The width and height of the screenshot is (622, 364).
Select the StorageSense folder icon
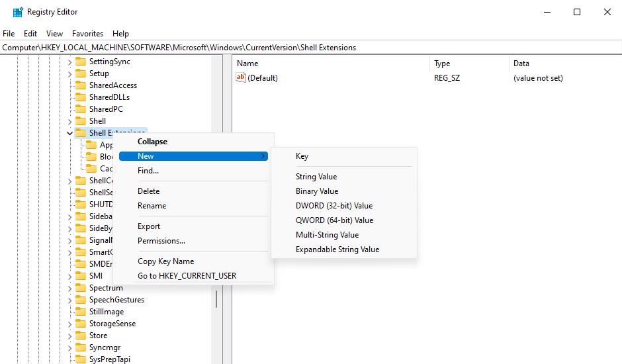(x=81, y=324)
